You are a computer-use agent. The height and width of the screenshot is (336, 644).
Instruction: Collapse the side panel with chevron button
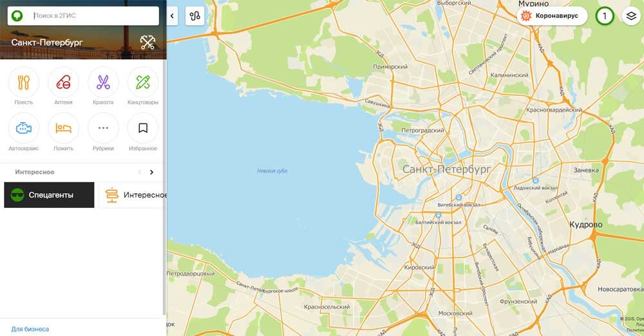tap(172, 16)
